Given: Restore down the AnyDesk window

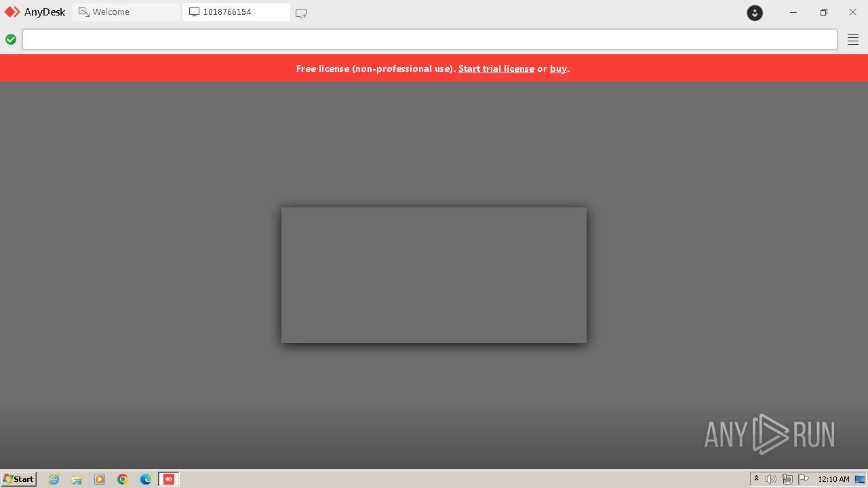Looking at the screenshot, I should point(823,12).
